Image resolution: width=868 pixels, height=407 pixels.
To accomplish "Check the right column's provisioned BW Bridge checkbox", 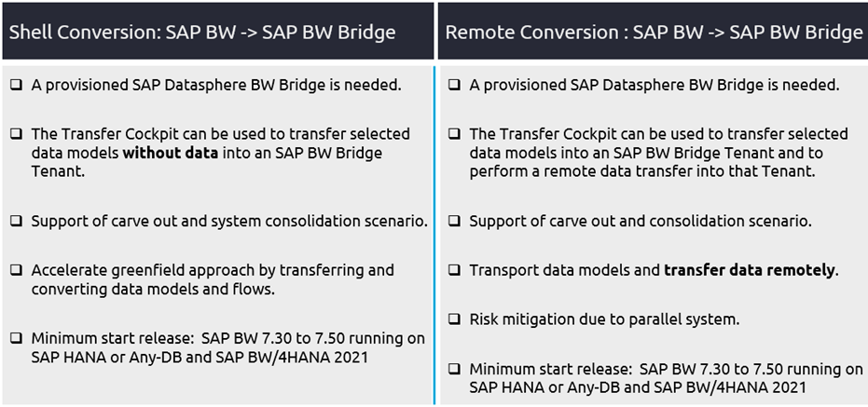I will pos(454,85).
